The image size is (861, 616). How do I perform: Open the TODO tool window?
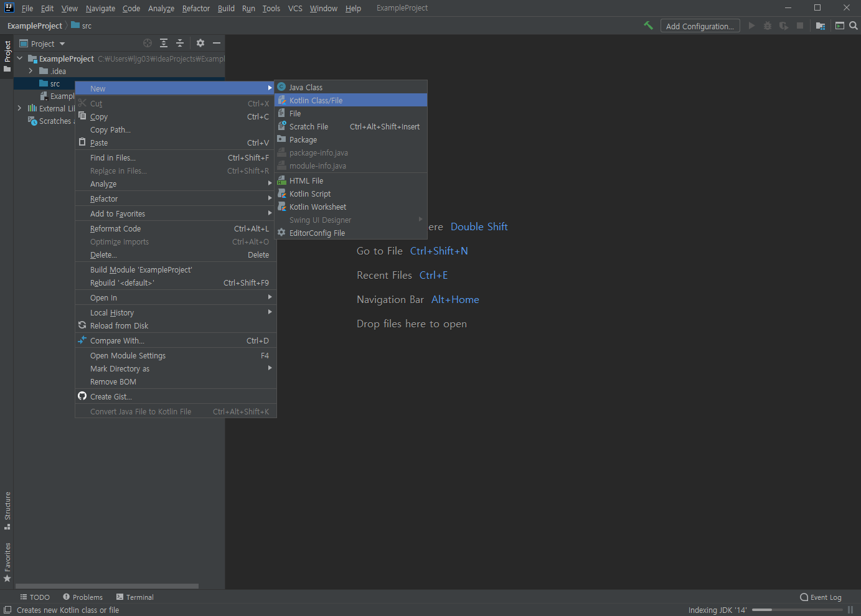tap(35, 597)
